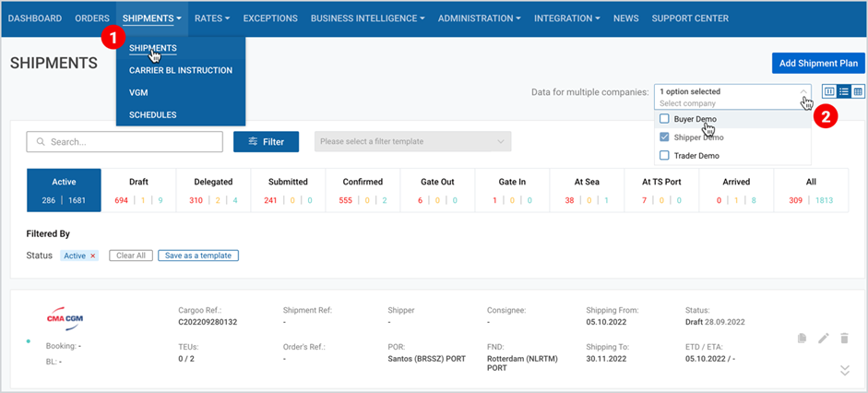868x393 pixels.
Task: Click the CMA CGM carrier logo
Action: tap(65, 319)
